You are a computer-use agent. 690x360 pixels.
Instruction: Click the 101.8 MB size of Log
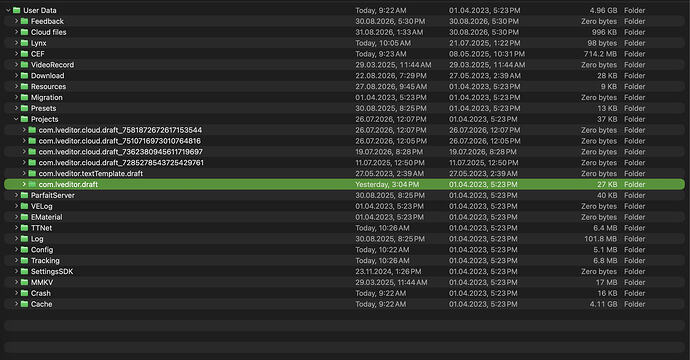point(601,239)
